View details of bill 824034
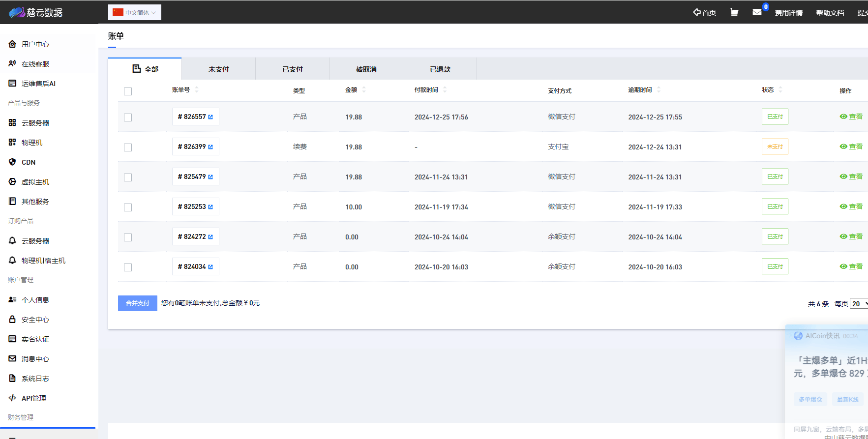This screenshot has width=868, height=439. (x=851, y=267)
